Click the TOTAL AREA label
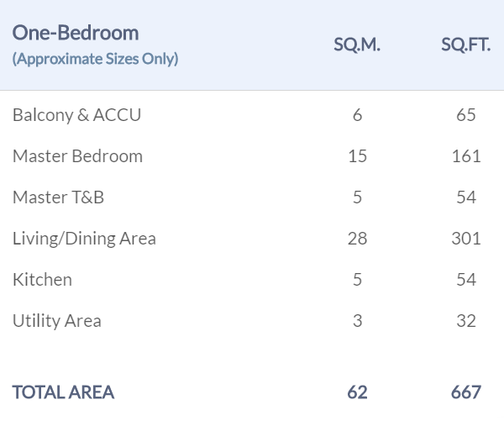Image resolution: width=504 pixels, height=426 pixels. pyautogui.click(x=63, y=392)
